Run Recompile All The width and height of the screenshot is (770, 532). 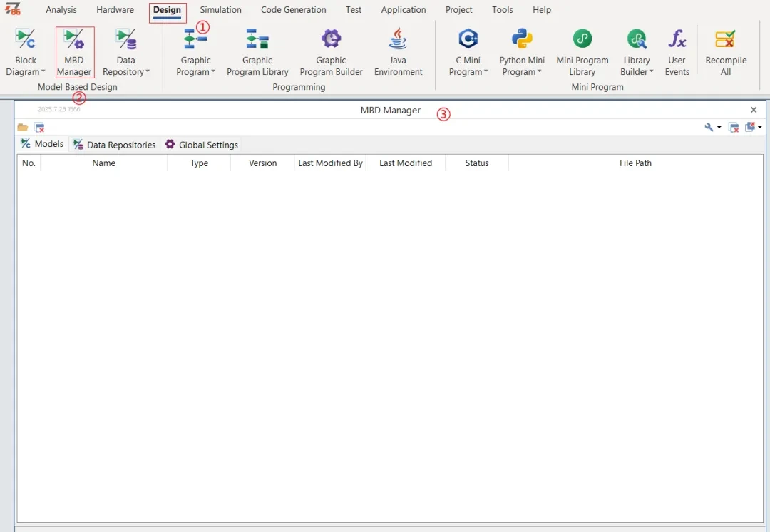coord(725,50)
